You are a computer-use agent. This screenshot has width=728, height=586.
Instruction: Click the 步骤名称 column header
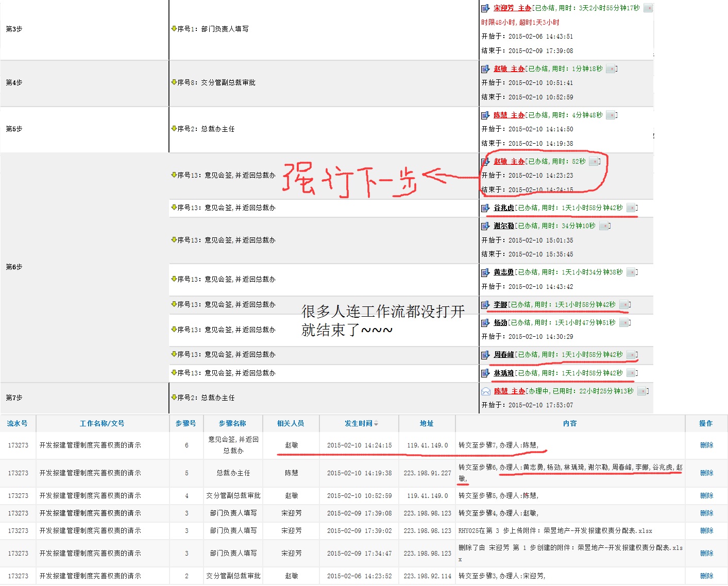(232, 423)
